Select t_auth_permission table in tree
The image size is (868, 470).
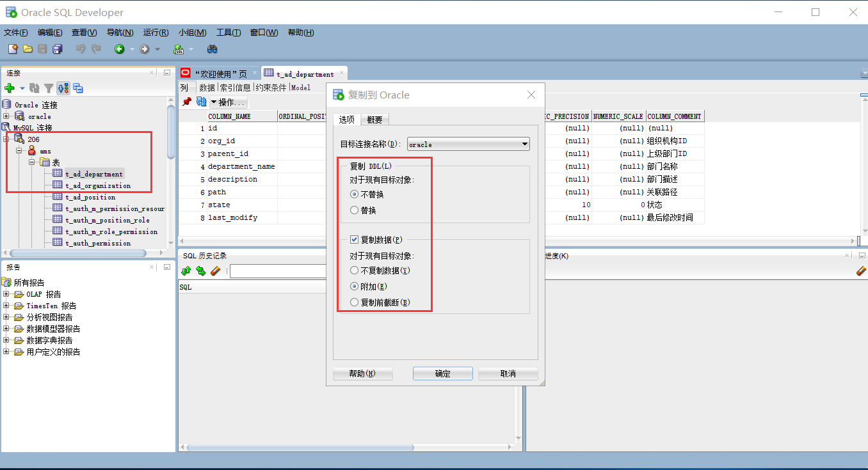(97, 243)
